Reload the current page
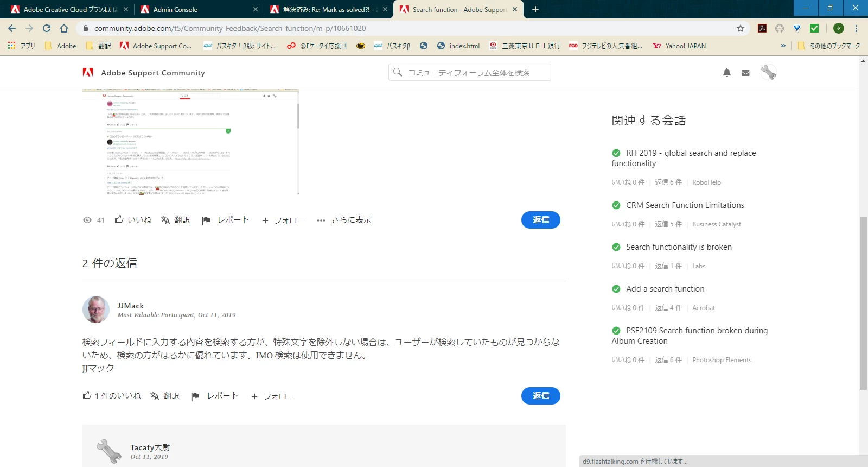Viewport: 868px width, 467px height. click(x=47, y=28)
